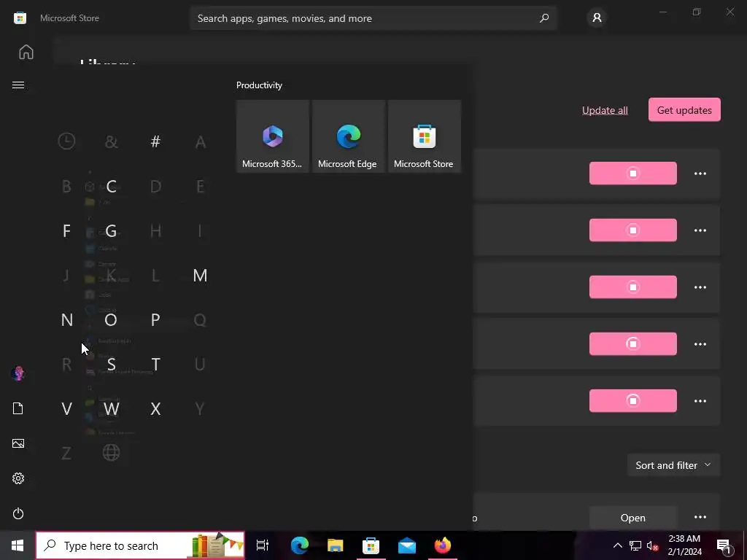This screenshot has width=747, height=560.
Task: Open the Power options icon
Action: [x=18, y=513]
